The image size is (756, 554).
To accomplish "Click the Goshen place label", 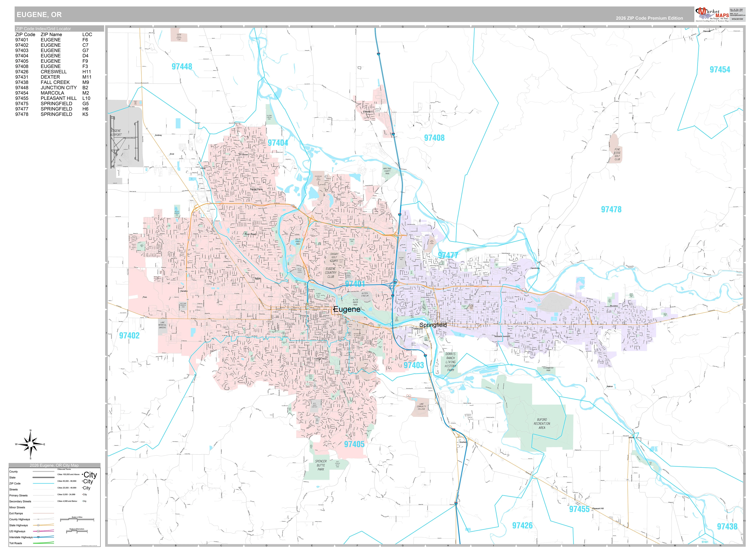I will tap(463, 442).
